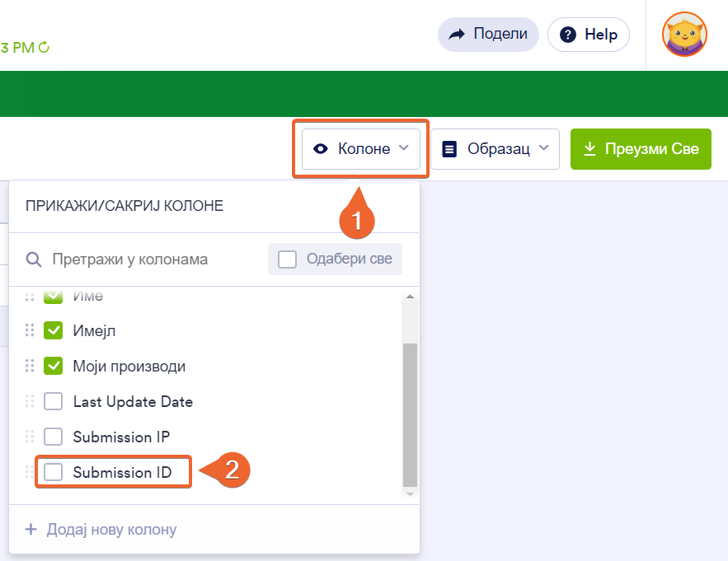
Task: Click the Додај нову колону link
Action: 101,529
